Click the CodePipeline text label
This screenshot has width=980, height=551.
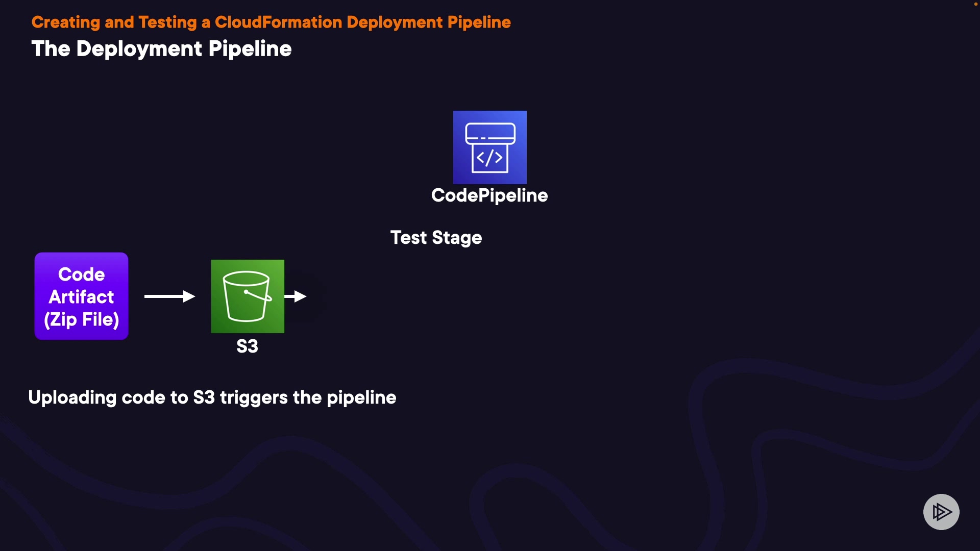489,195
